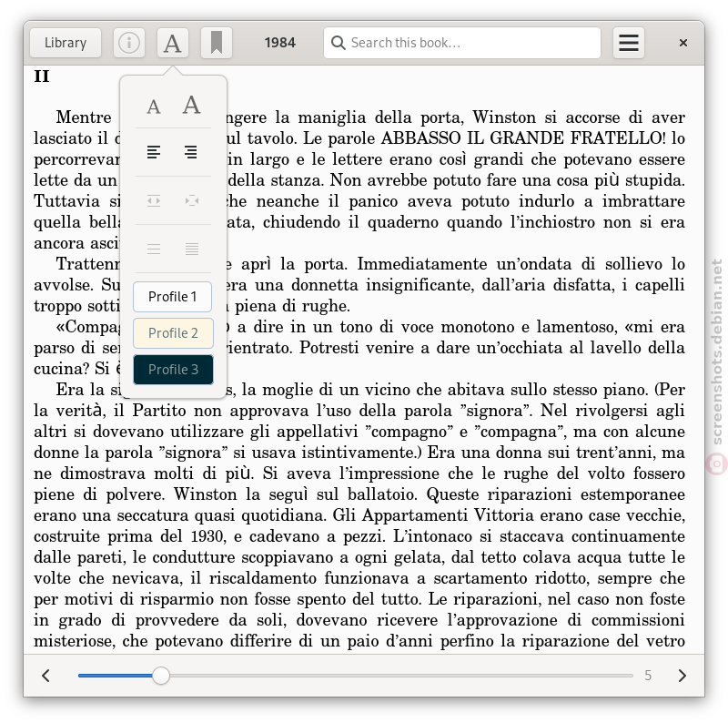Go to the previous page arrow
This screenshot has height=723, width=728.
pyautogui.click(x=45, y=675)
